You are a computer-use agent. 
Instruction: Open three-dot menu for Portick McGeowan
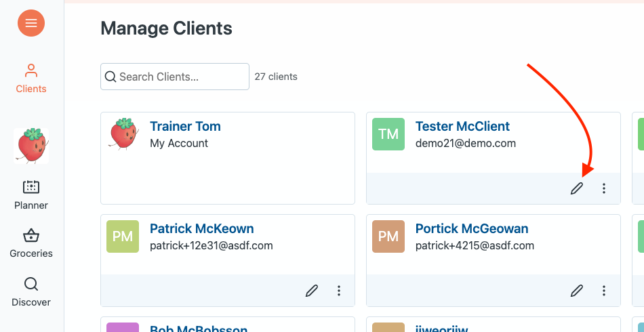click(x=604, y=291)
